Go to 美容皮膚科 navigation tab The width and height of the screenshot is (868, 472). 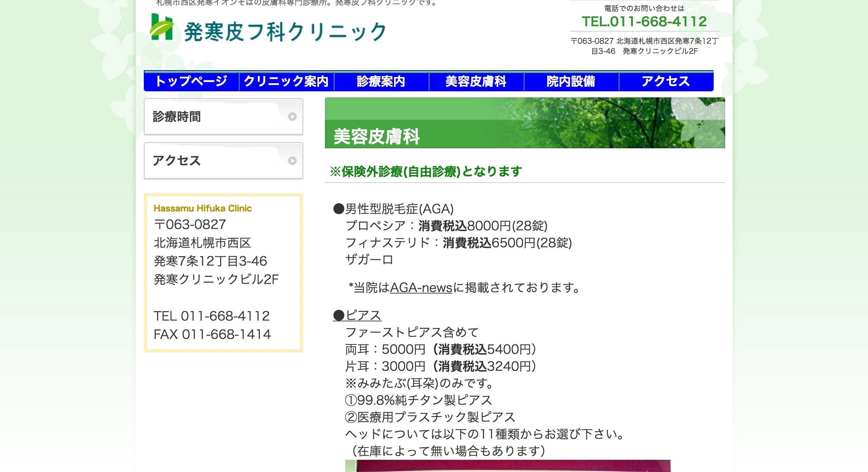(476, 81)
